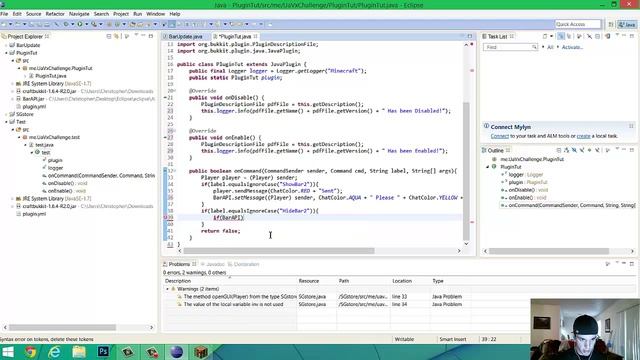Close the PluginTut.java editor tab

256,36
